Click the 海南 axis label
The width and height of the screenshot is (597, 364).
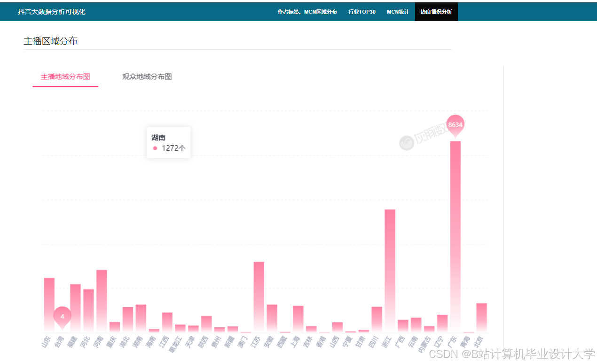coord(150,341)
